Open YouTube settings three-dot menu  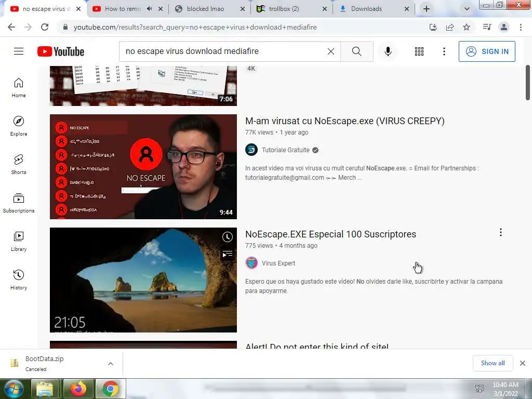point(444,51)
